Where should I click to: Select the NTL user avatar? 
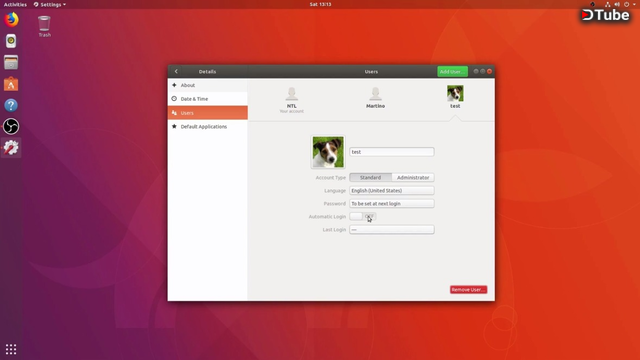click(x=291, y=94)
